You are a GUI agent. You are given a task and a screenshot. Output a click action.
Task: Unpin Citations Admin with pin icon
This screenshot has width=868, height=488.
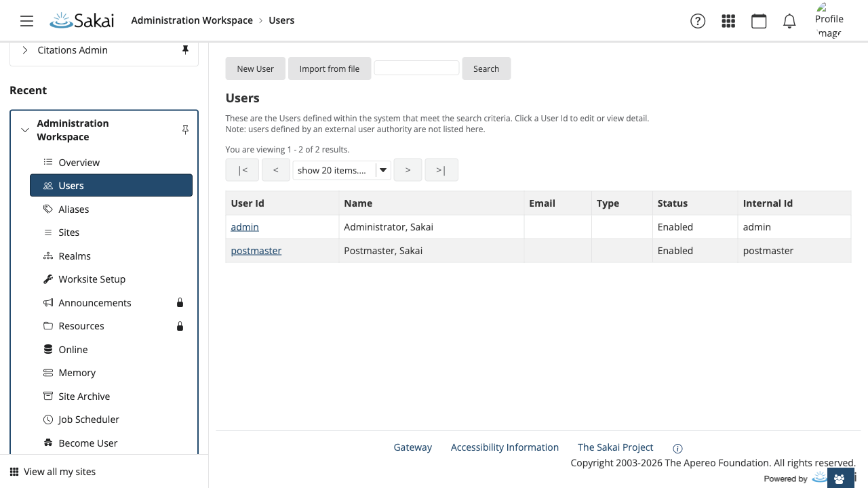185,50
